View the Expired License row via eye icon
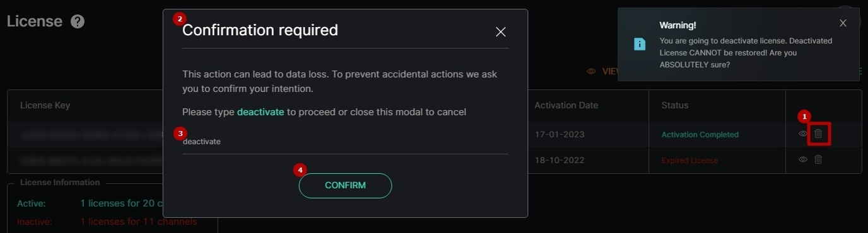868x233 pixels. tap(802, 159)
